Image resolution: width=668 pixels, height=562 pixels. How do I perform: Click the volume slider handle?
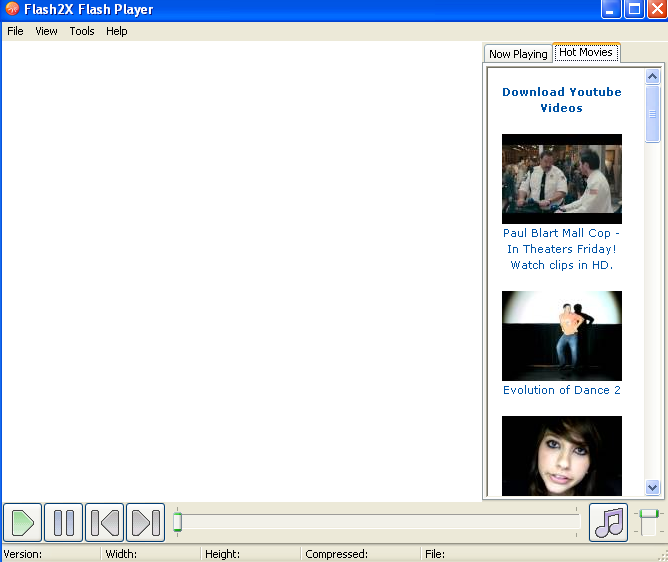649,514
